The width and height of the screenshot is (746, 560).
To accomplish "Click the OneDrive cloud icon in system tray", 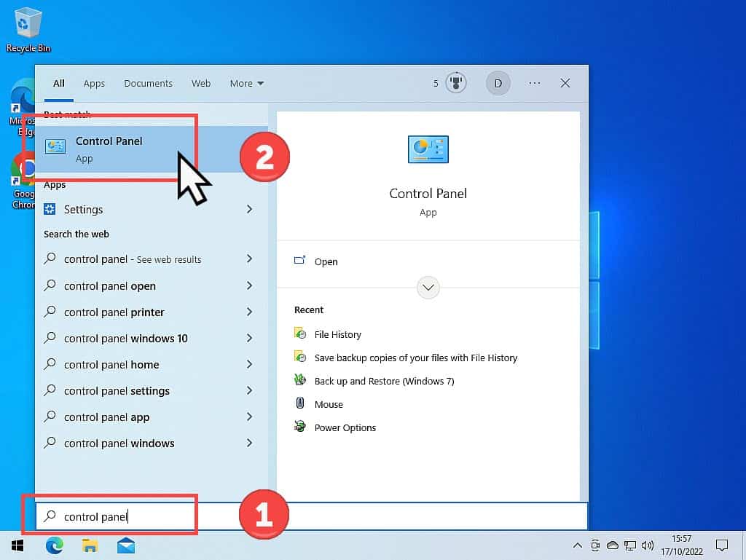I will 613,545.
